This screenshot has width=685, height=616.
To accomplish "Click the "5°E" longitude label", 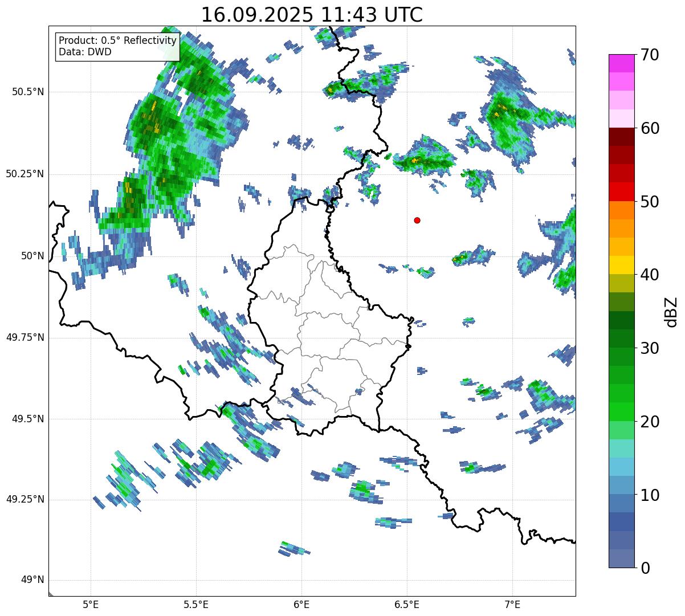I will point(91,605).
